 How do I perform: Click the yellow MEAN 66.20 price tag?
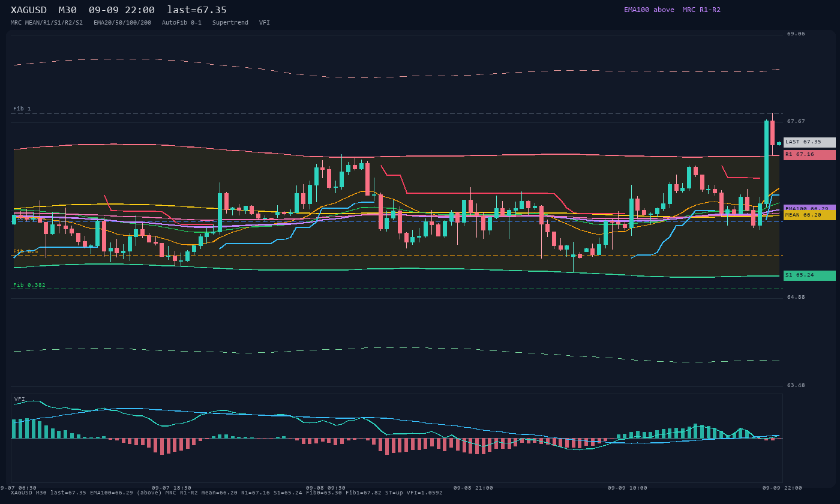pyautogui.click(x=809, y=215)
